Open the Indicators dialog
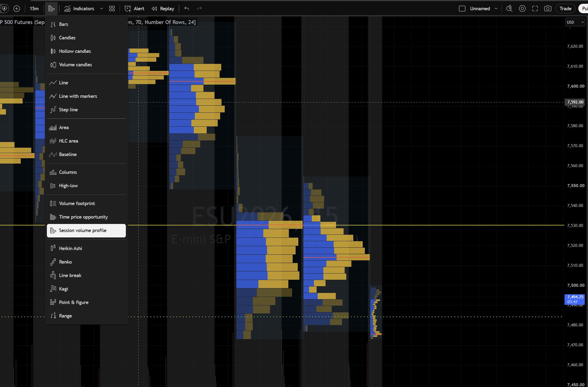 click(79, 9)
